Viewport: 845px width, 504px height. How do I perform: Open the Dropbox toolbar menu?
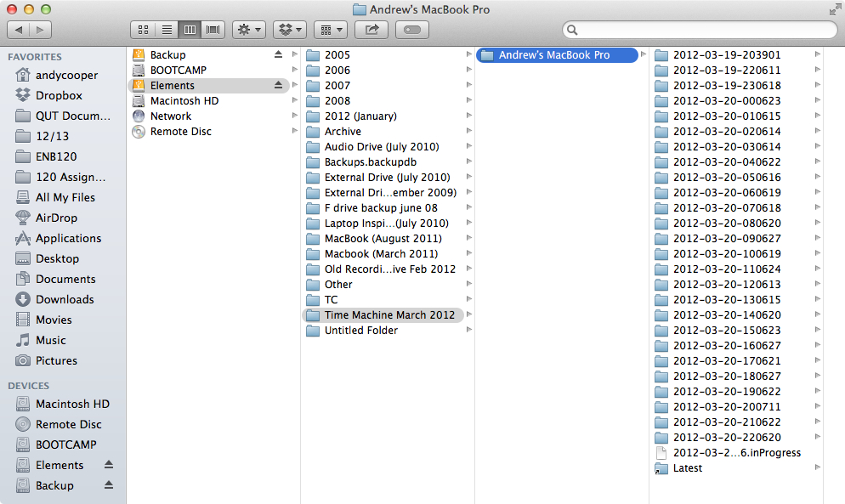pos(290,30)
